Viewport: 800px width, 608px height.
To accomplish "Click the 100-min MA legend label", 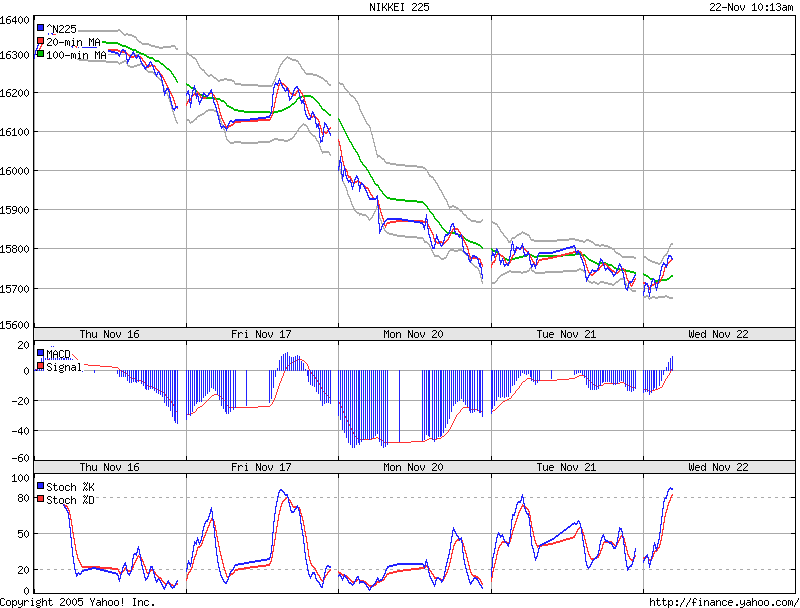I will pyautogui.click(x=76, y=55).
